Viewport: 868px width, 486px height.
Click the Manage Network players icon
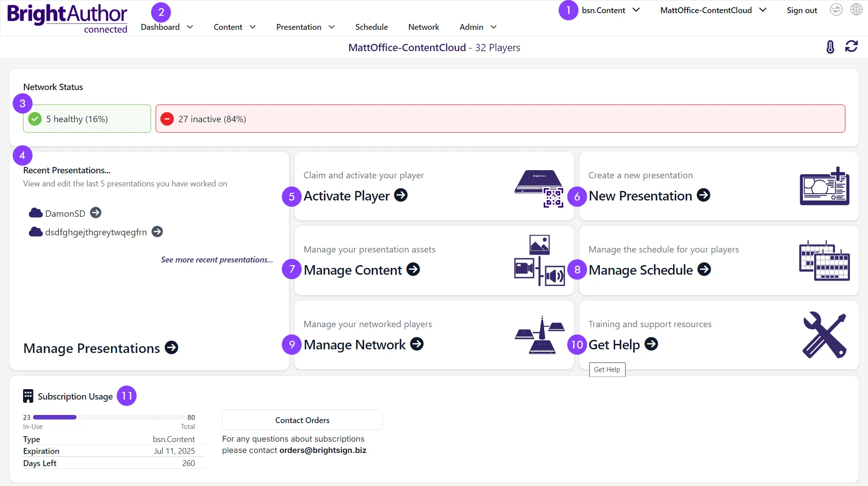pyautogui.click(x=540, y=335)
